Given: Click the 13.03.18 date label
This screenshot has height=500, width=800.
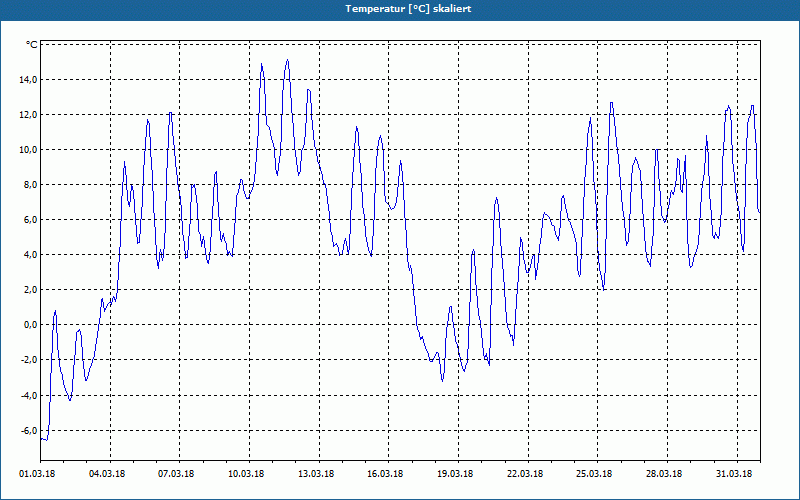Looking at the screenshot, I should coord(316,474).
